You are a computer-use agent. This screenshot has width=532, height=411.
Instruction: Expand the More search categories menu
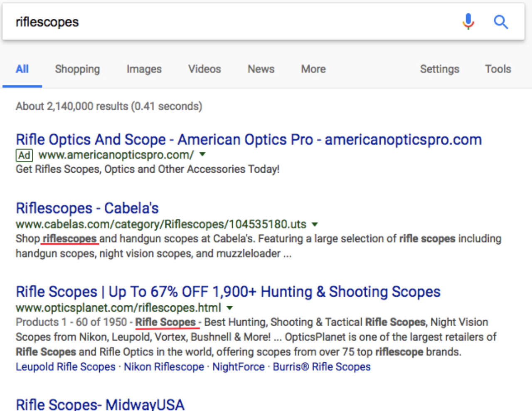(x=313, y=69)
